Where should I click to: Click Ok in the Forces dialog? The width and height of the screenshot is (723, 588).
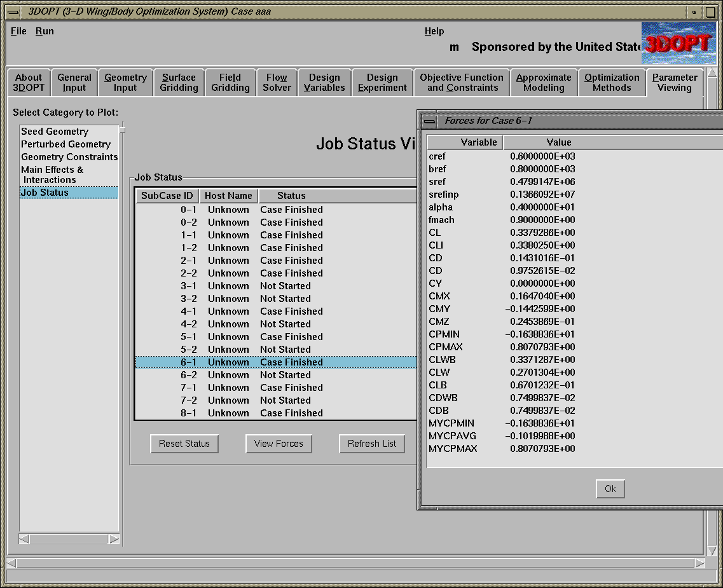[x=610, y=489]
